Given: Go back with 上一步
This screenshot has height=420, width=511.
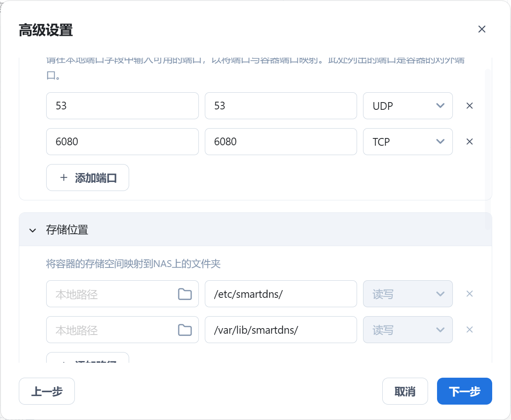Looking at the screenshot, I should coord(47,391).
